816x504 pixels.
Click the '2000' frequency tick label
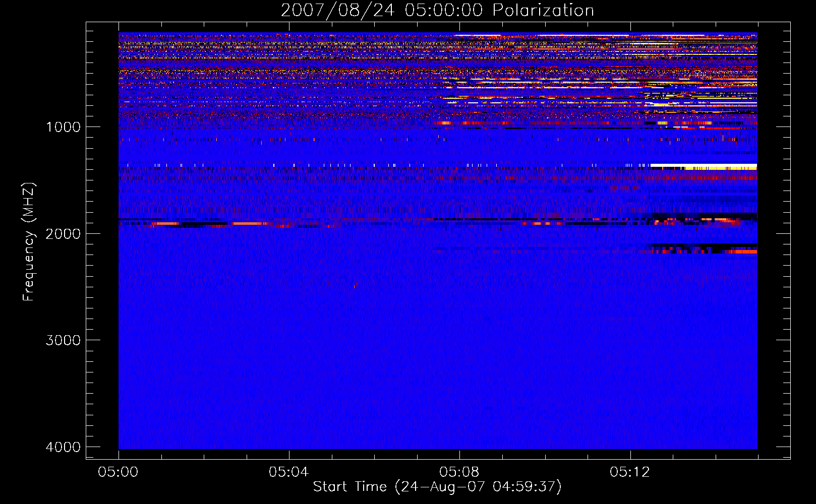pyautogui.click(x=63, y=234)
